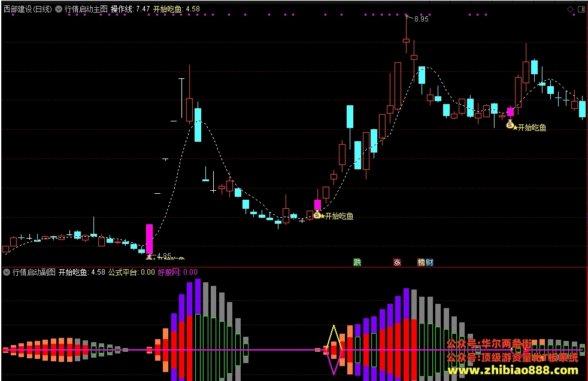Image resolution: width=588 pixels, height=381 pixels.
Task: Click the 开始吃鱼 label of the latest signal
Action: click(532, 128)
